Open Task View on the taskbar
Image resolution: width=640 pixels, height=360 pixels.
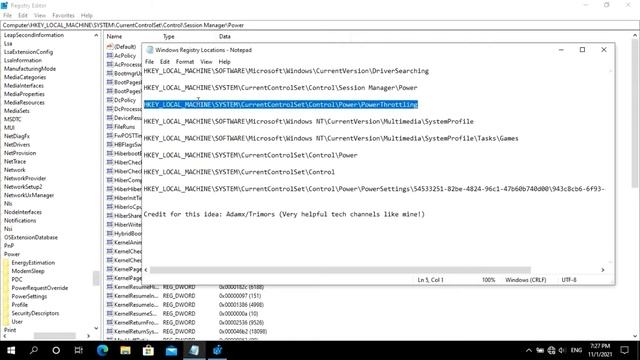pyautogui.click(x=78, y=350)
